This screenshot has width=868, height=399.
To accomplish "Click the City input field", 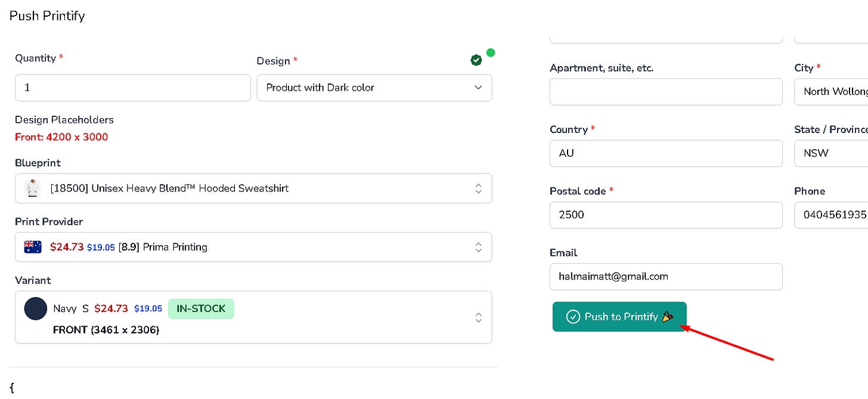I will pyautogui.click(x=831, y=92).
